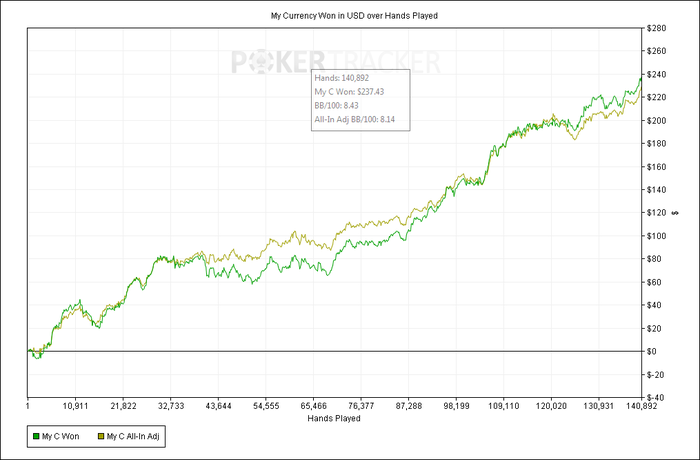This screenshot has width=700, height=460.
Task: Click the $-20 y-axis label
Action: coord(655,375)
